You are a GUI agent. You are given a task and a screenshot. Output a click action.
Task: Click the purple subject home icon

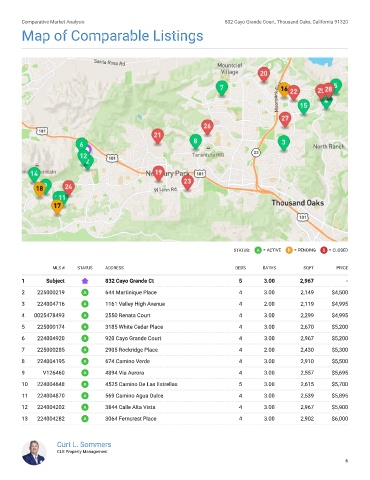(85, 281)
